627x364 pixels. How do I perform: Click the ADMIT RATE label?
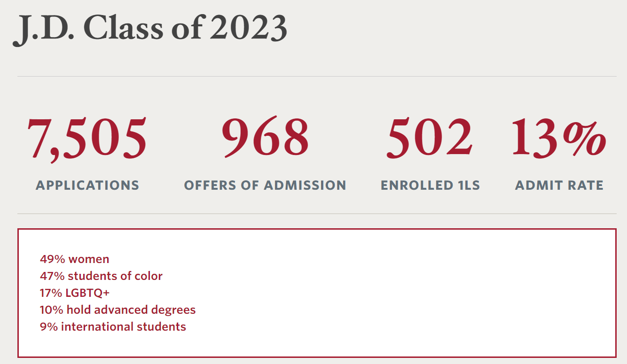coord(559,185)
